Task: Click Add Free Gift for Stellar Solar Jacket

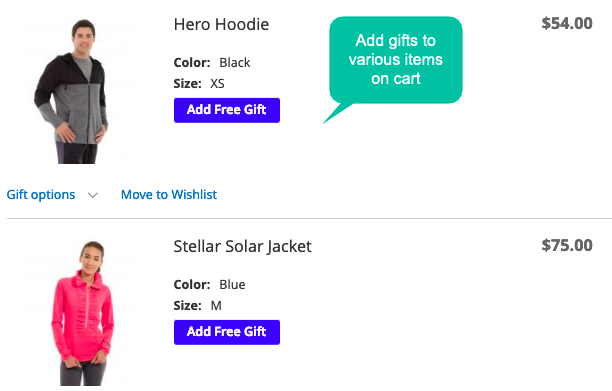Action: point(227,332)
